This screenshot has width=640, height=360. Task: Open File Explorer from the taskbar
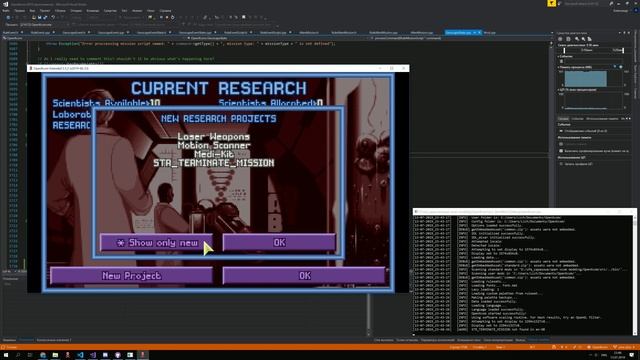pyautogui.click(x=55, y=355)
